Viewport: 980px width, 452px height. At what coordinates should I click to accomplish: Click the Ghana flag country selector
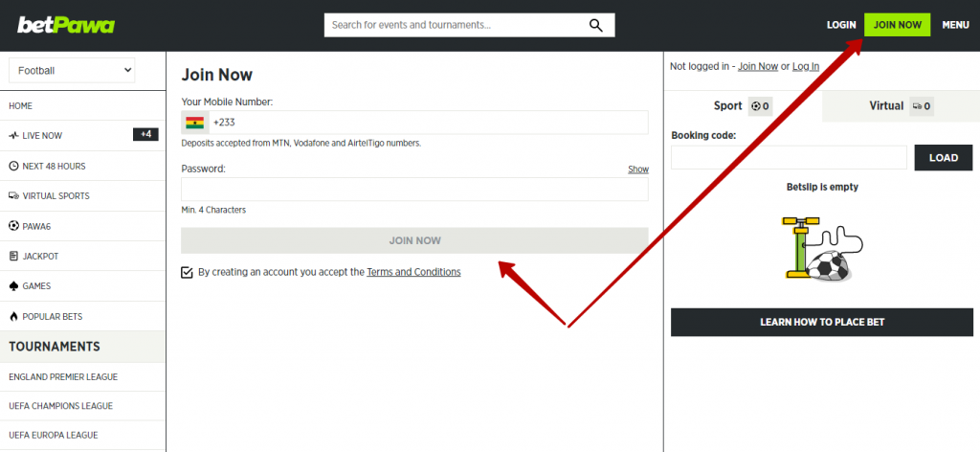click(x=195, y=123)
